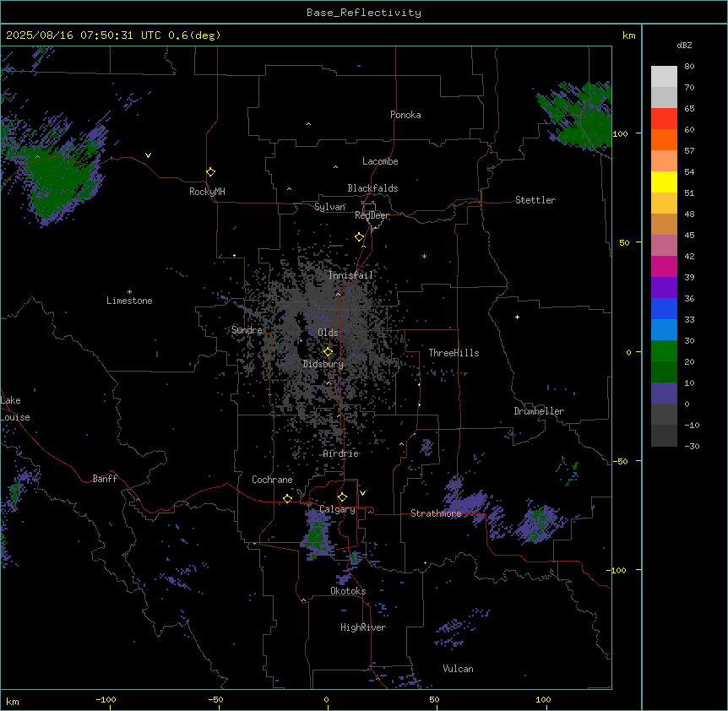Select the RedDeer label
Viewport: 728px width, 711px height.
[x=372, y=215]
